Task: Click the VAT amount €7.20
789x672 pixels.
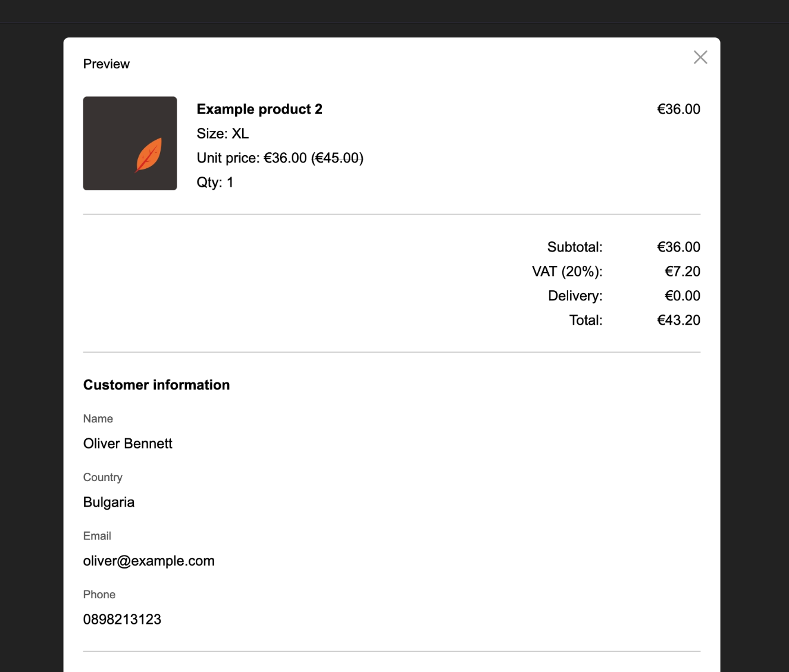Action: 682,272
